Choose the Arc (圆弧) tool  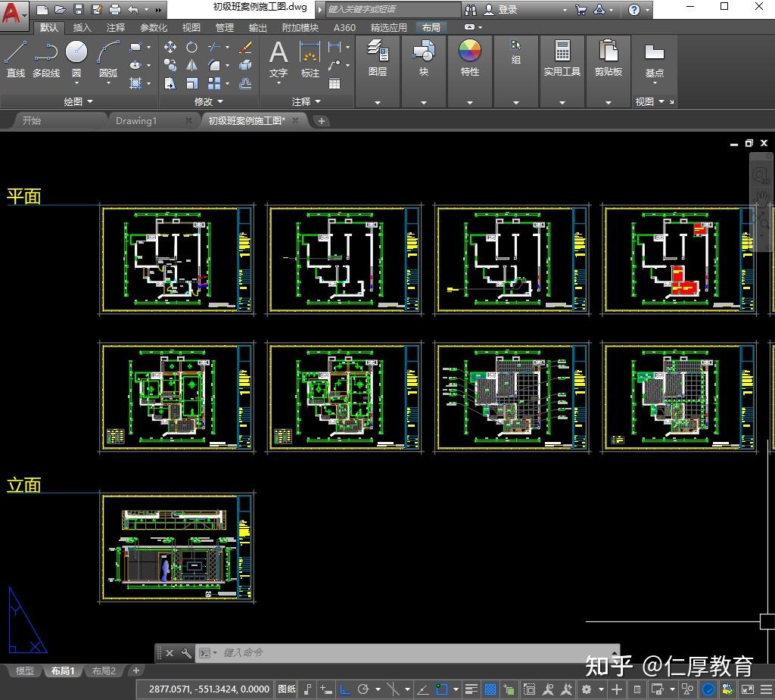108,59
